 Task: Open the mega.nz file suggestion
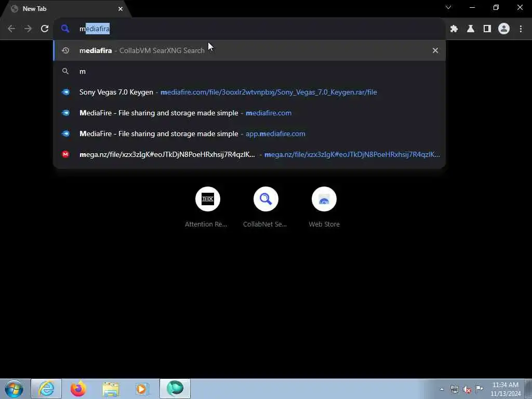tap(249, 154)
